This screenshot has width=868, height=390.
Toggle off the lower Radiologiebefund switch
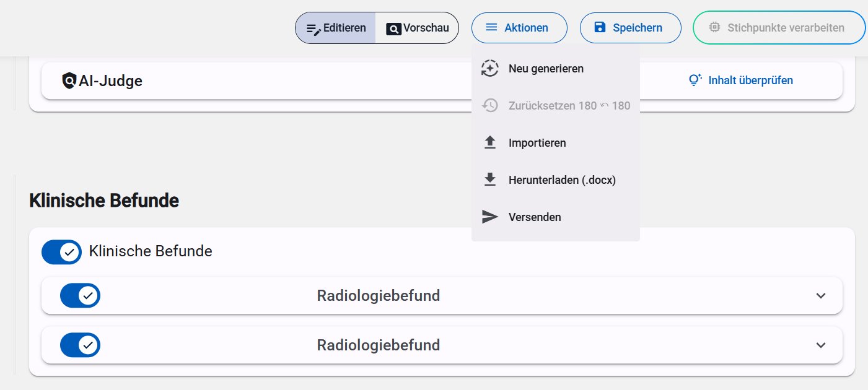80,345
